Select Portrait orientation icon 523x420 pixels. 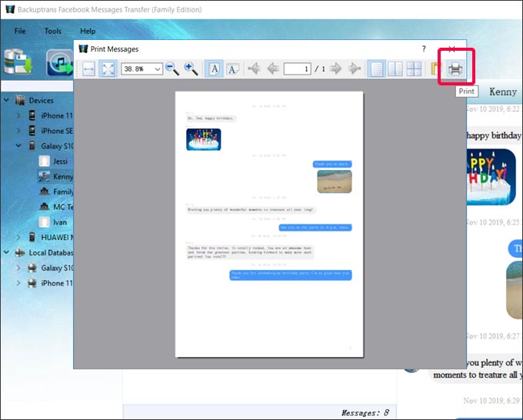pyautogui.click(x=214, y=69)
